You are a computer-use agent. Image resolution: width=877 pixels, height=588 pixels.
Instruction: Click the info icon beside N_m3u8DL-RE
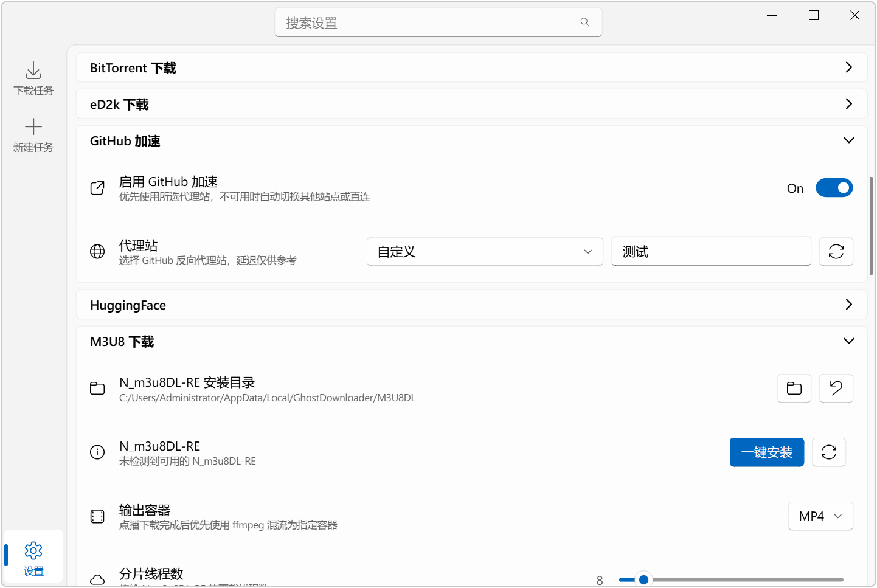[97, 452]
